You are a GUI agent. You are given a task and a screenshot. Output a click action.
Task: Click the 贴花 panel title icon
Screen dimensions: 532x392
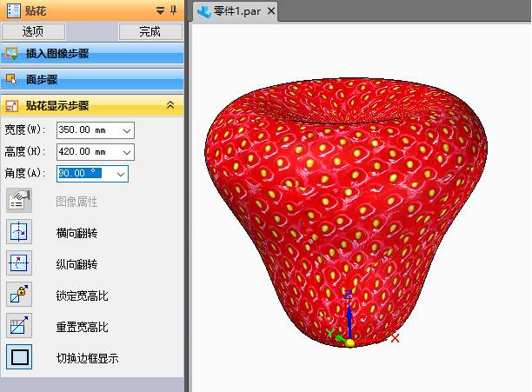point(14,10)
